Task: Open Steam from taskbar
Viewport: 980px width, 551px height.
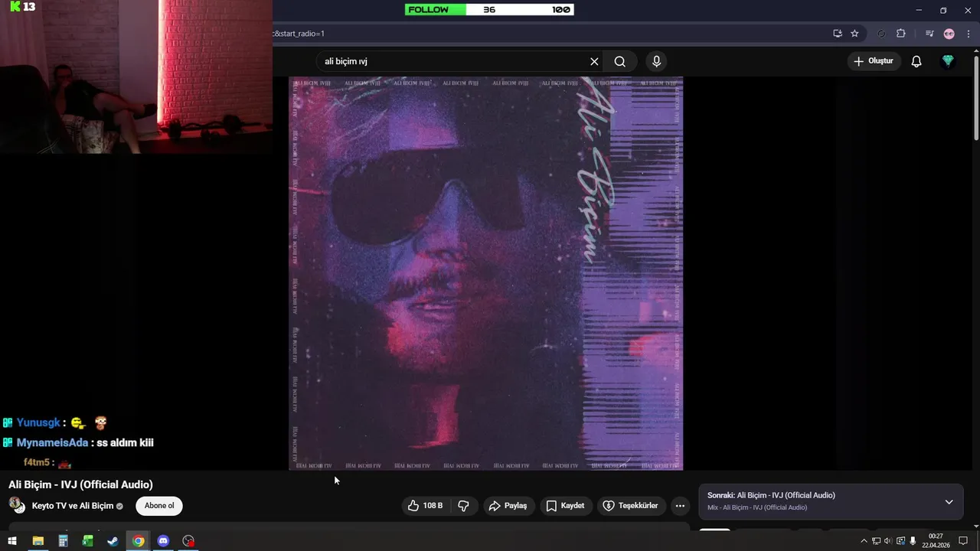Action: click(113, 541)
